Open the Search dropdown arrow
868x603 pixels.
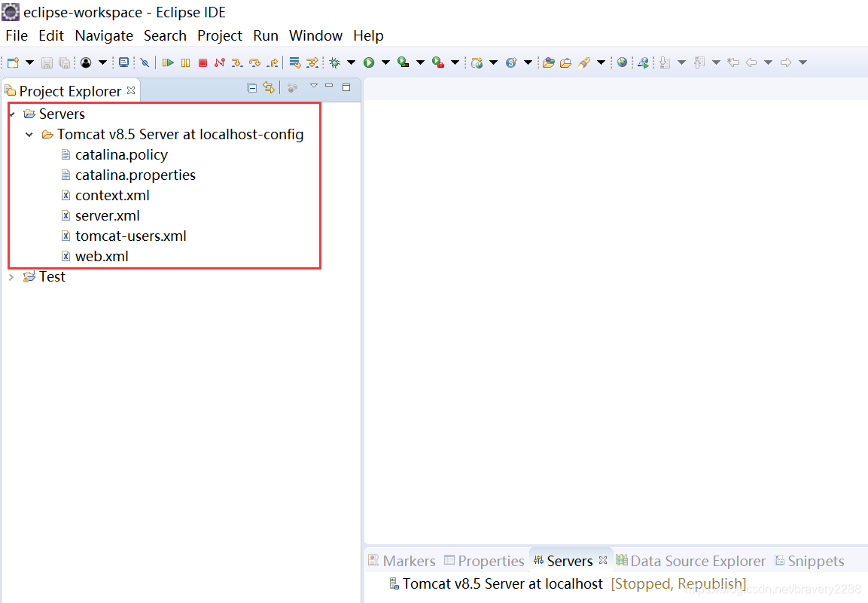[x=601, y=62]
